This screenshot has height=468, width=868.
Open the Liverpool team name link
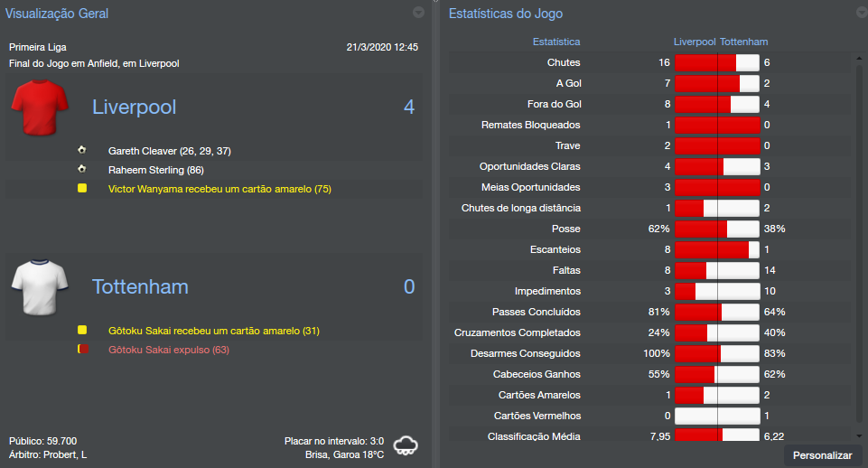click(134, 108)
